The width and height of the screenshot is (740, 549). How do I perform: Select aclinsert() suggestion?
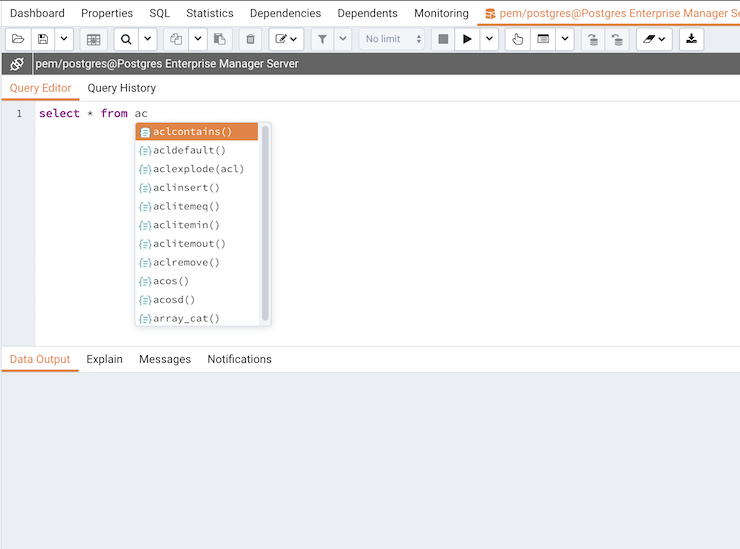(197, 188)
